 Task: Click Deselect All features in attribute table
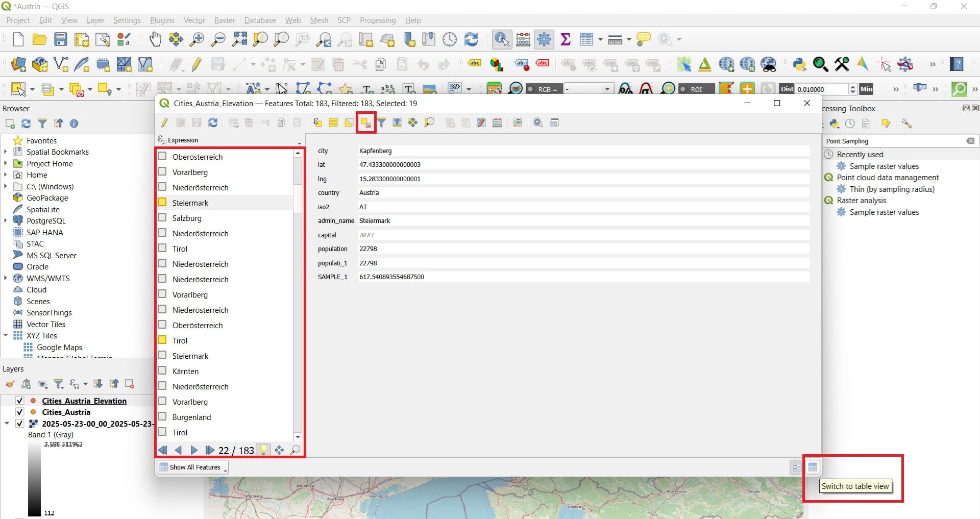[x=366, y=122]
